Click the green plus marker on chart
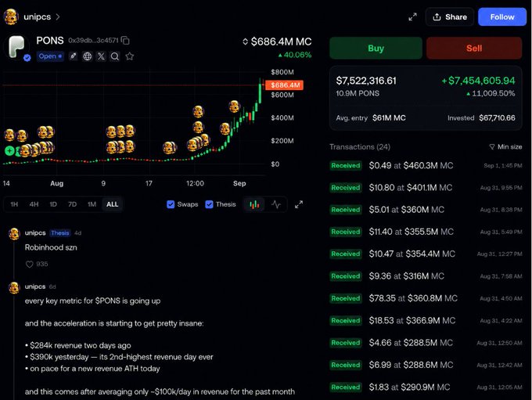 pyautogui.click(x=9, y=150)
